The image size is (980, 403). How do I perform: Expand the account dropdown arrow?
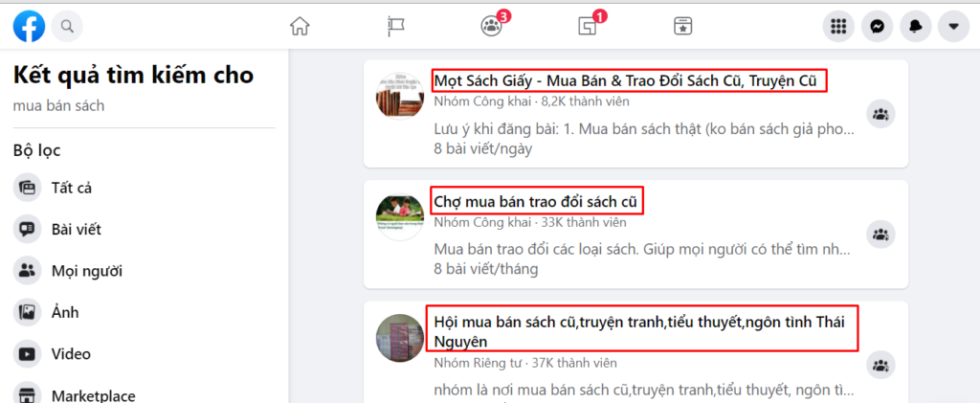pyautogui.click(x=954, y=27)
